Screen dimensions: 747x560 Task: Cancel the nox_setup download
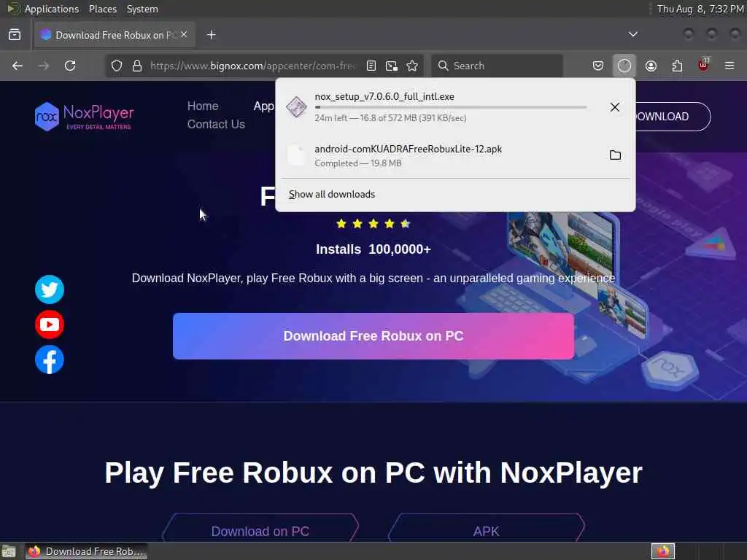tap(615, 107)
